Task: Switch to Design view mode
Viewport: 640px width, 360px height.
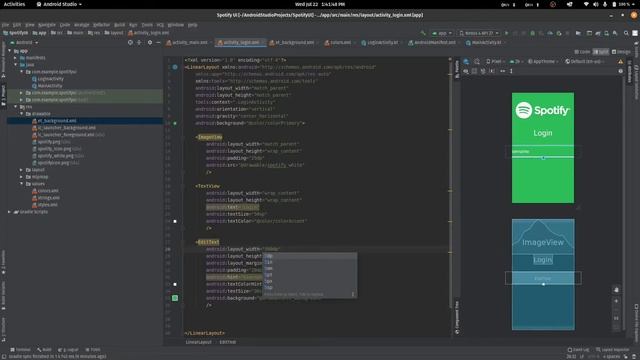Action: (621, 52)
